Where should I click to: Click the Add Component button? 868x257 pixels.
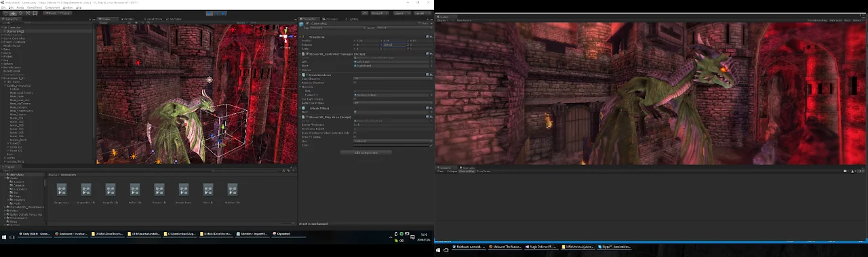tap(366, 153)
